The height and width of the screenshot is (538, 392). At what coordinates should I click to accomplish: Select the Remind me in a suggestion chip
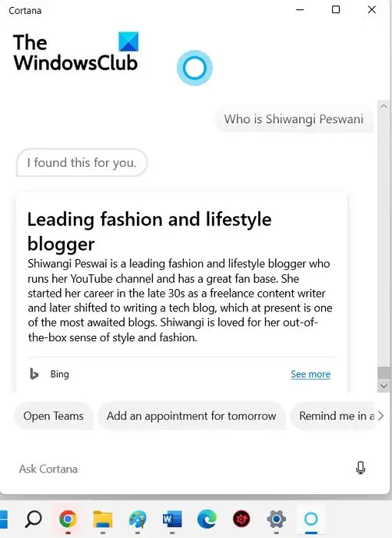[x=334, y=416]
